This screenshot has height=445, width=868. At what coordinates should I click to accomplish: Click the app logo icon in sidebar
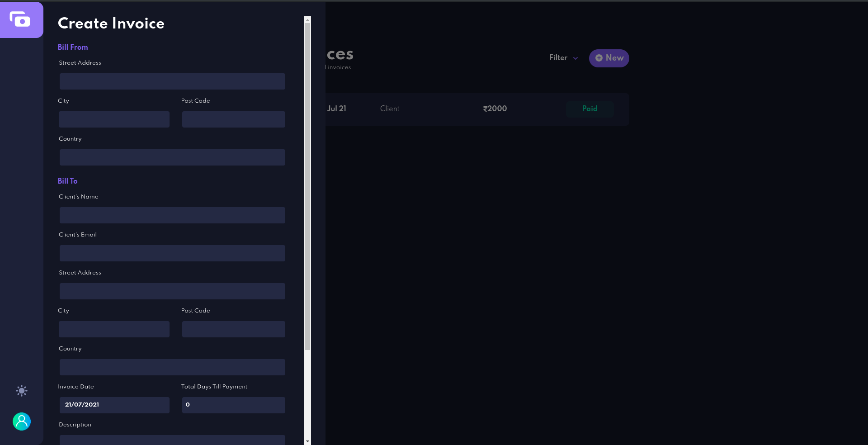click(x=21, y=19)
